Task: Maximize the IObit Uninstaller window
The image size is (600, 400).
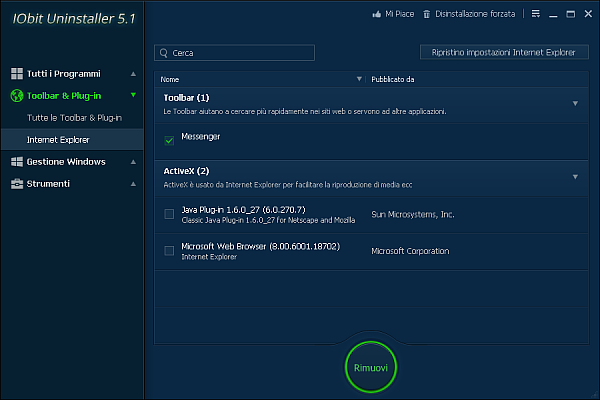Action: coord(571,14)
